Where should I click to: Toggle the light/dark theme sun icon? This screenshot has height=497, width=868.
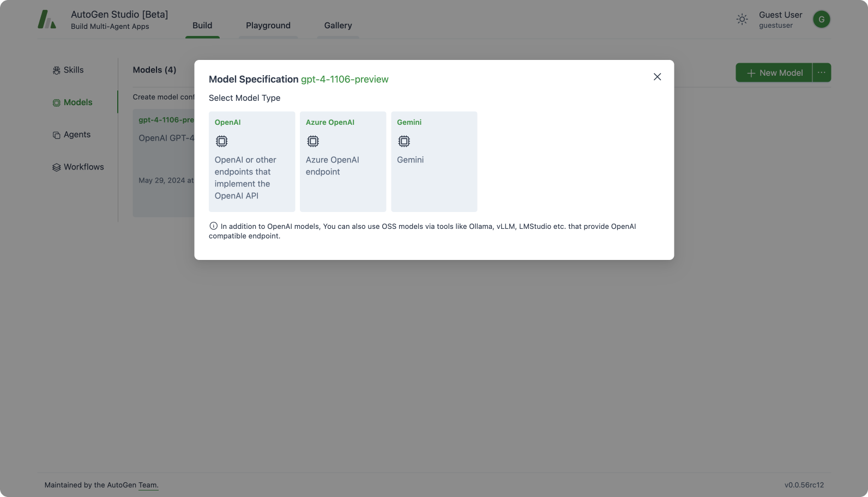[742, 20]
